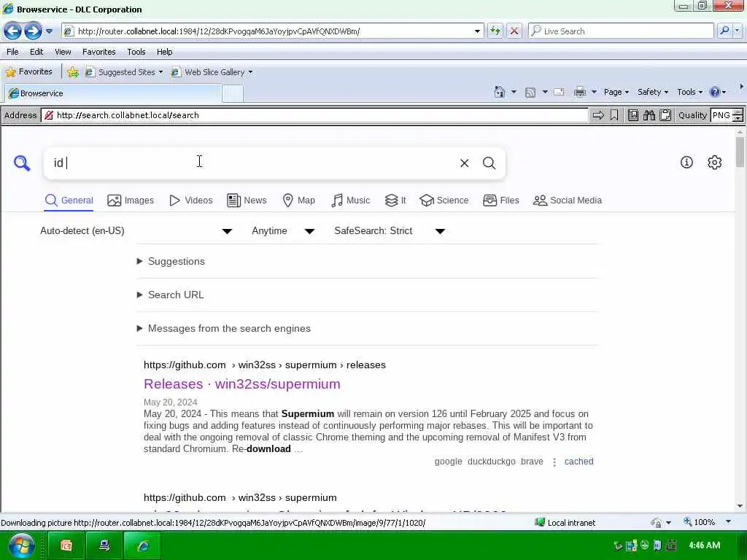Open a new blank browser tab
Image resolution: width=747 pixels, height=560 pixels.
point(233,93)
